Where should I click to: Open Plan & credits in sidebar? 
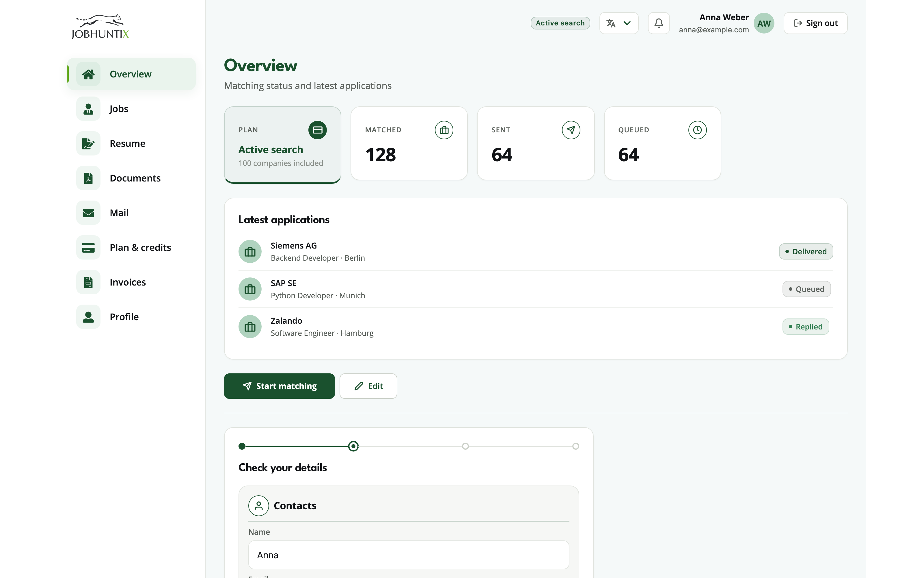[x=131, y=248]
